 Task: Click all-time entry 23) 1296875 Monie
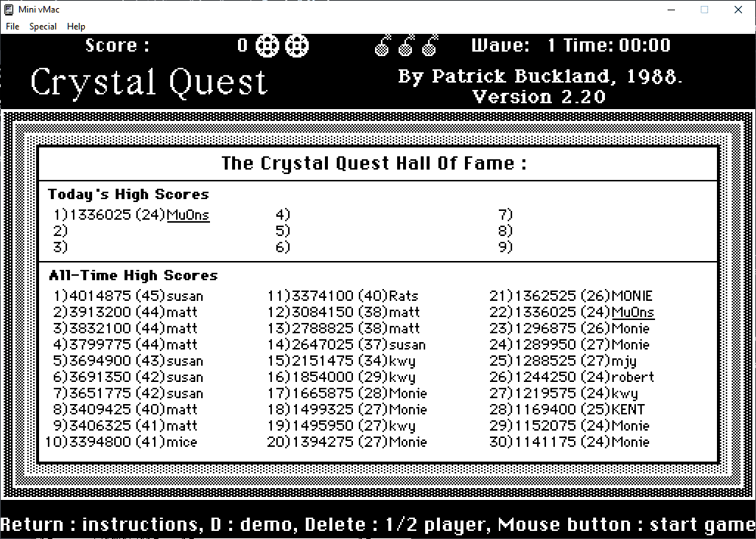click(570, 328)
